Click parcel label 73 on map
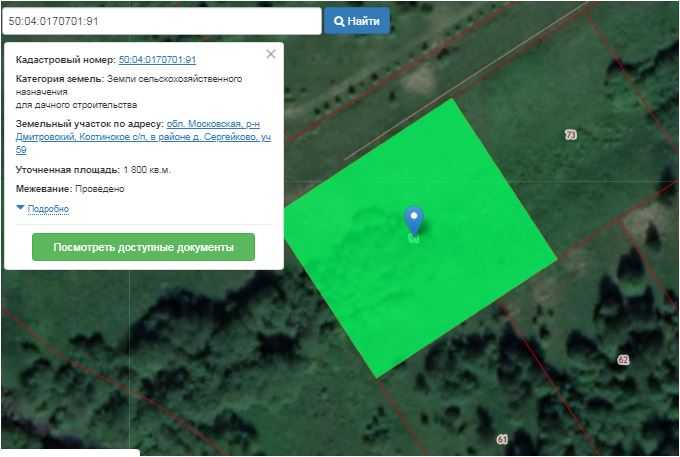 click(x=571, y=134)
